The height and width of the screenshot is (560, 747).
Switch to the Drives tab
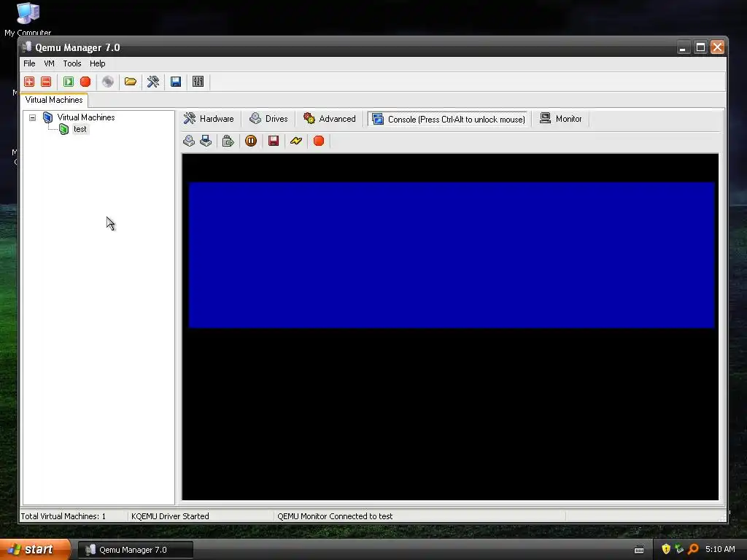click(x=268, y=119)
